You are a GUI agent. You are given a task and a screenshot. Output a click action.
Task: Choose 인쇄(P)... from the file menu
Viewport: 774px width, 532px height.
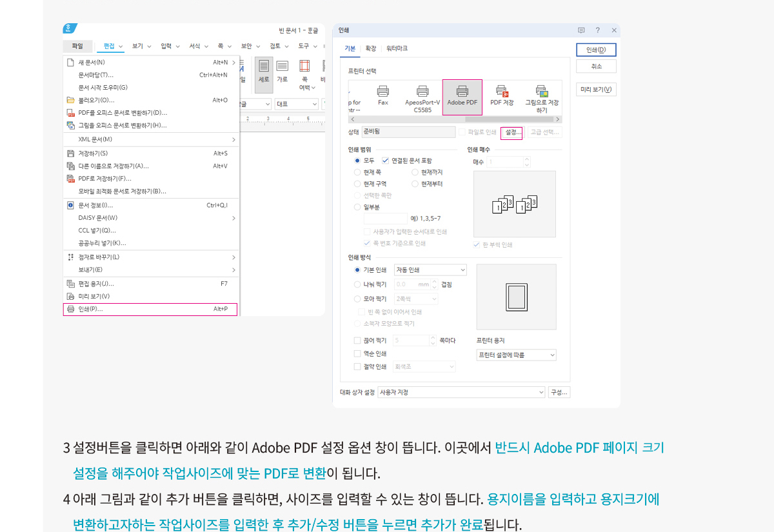pyautogui.click(x=151, y=310)
